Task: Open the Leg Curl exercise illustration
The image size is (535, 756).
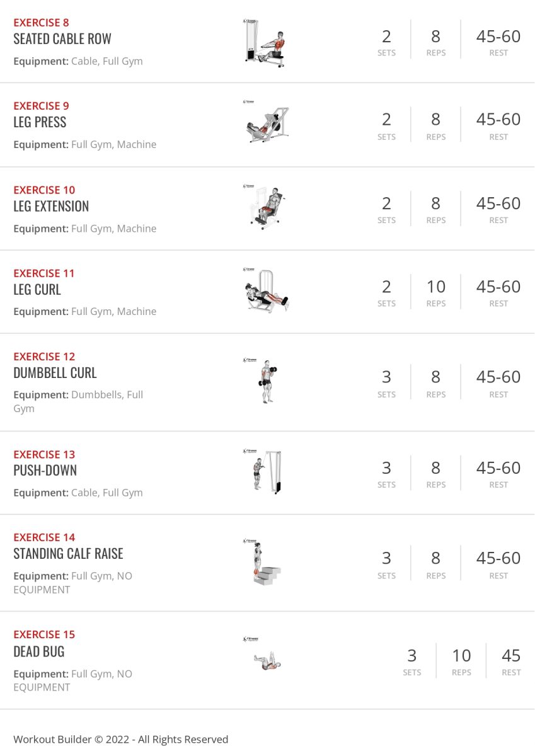Action: click(267, 289)
